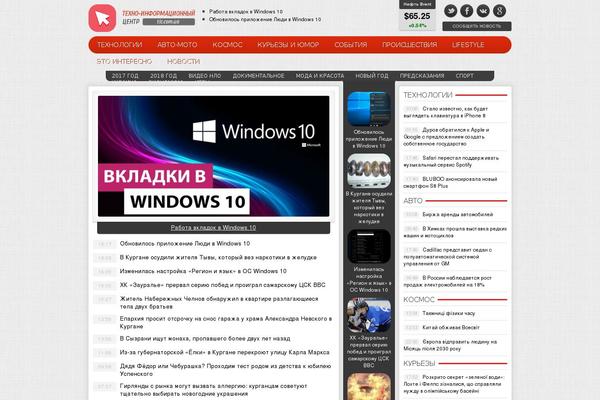Screen dimensions: 600x400
Task: Open the Технологии sidebar section heading
Action: click(x=428, y=95)
